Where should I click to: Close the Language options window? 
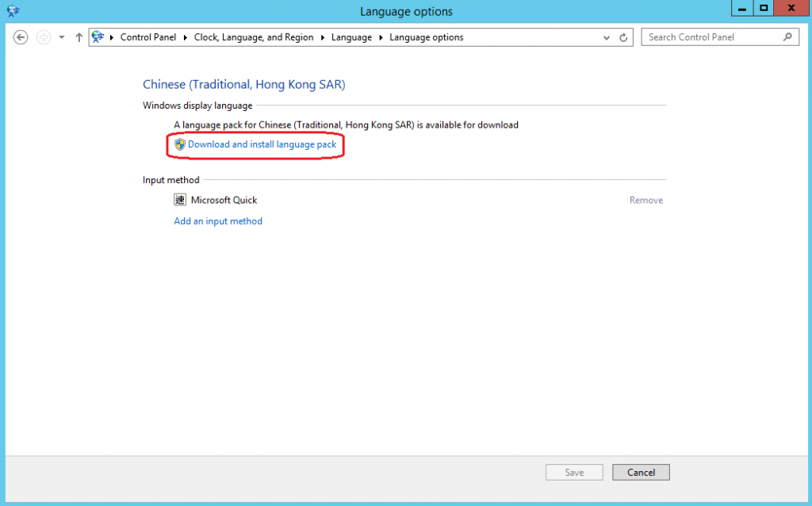click(x=791, y=8)
